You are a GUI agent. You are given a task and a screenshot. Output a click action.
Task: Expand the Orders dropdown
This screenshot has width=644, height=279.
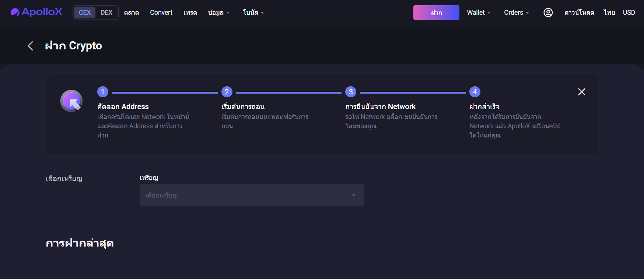516,13
